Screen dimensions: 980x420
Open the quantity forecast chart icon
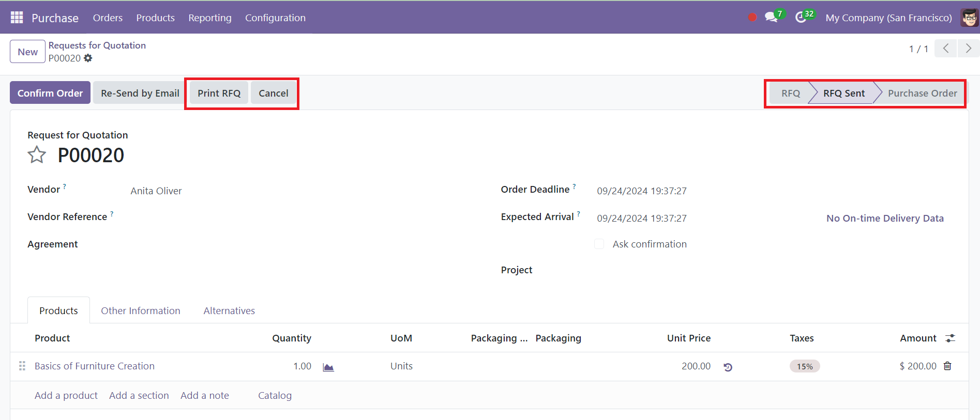coord(328,367)
